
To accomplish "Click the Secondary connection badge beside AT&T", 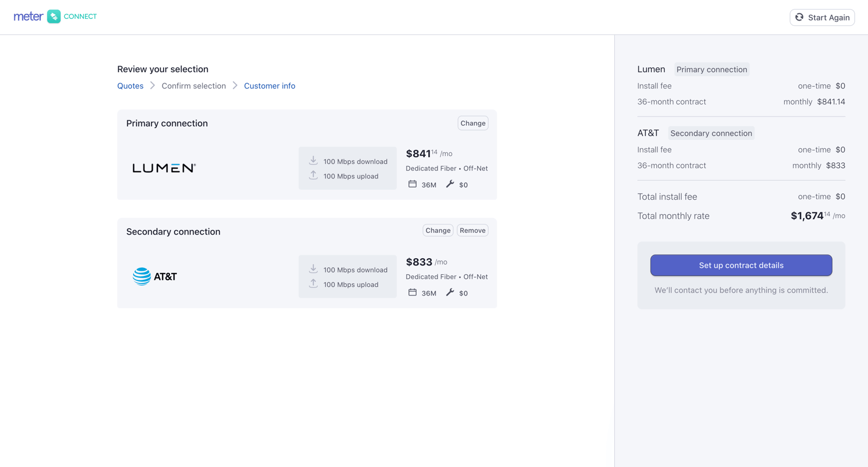I will pyautogui.click(x=711, y=133).
